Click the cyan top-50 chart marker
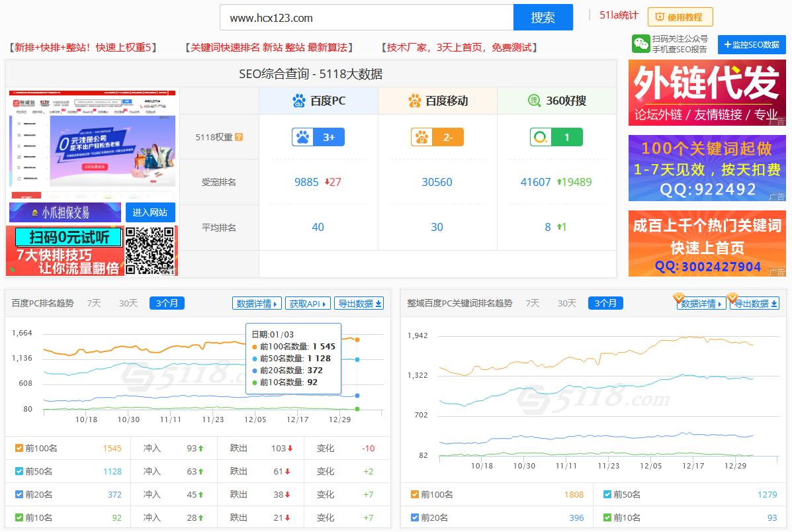 click(x=357, y=360)
